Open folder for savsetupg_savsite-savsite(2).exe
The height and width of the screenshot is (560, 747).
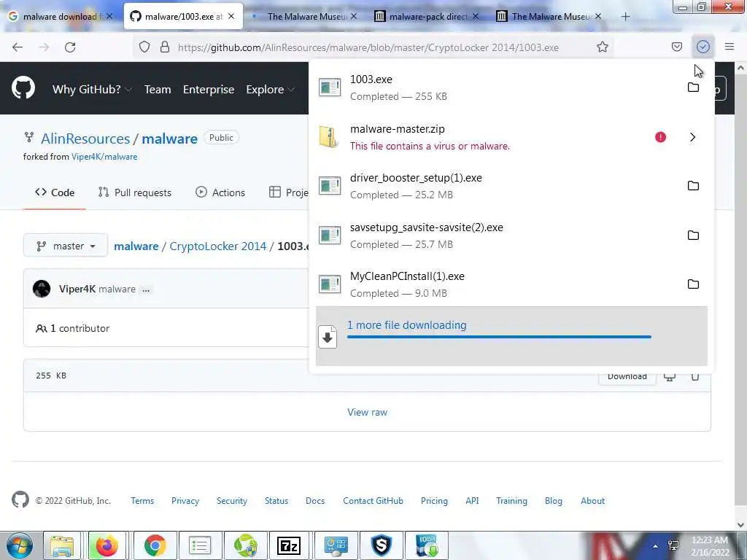[x=693, y=236]
